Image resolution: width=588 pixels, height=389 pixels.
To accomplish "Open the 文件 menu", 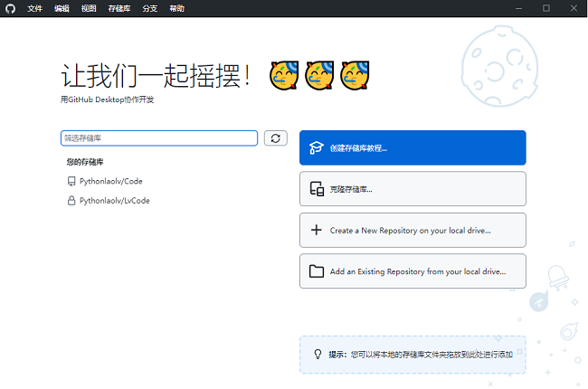I will pos(34,8).
